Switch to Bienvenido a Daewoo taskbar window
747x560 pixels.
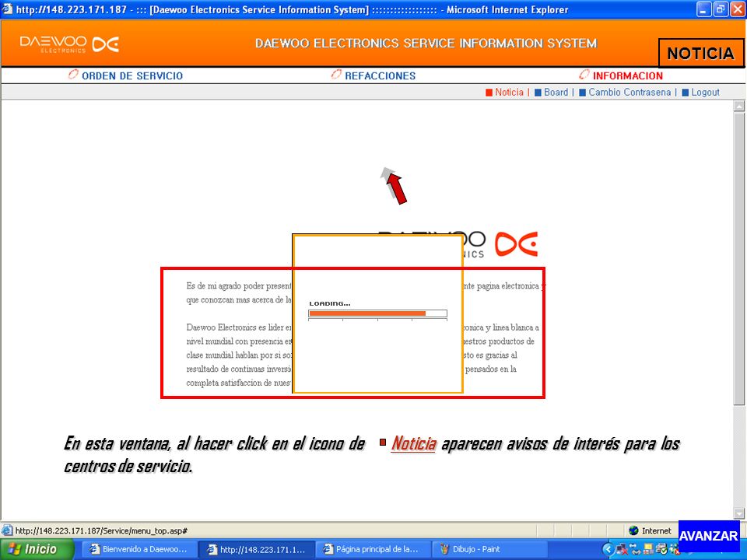tap(139, 549)
